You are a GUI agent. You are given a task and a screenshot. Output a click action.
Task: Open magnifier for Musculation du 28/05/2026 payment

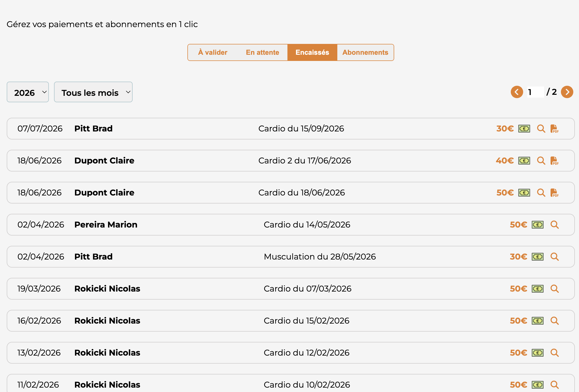point(554,257)
